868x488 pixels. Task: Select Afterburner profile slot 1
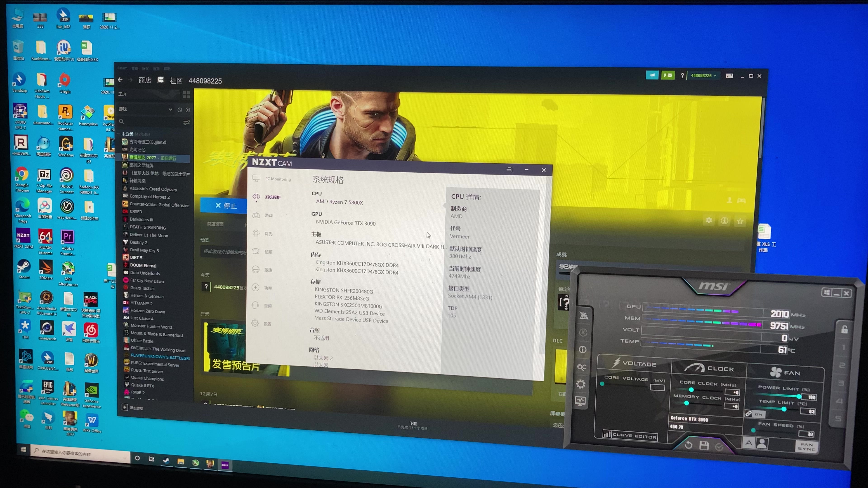coord(843,347)
